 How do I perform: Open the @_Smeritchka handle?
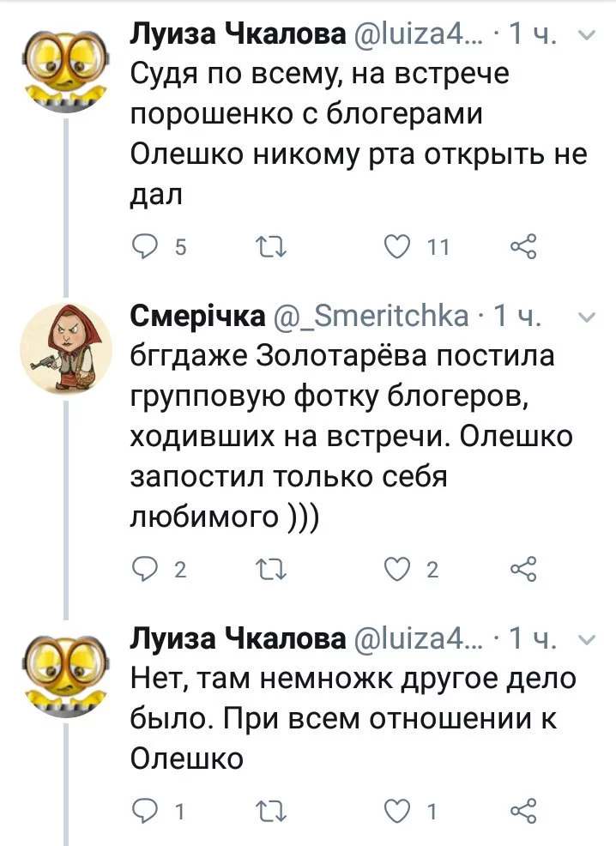(371, 317)
